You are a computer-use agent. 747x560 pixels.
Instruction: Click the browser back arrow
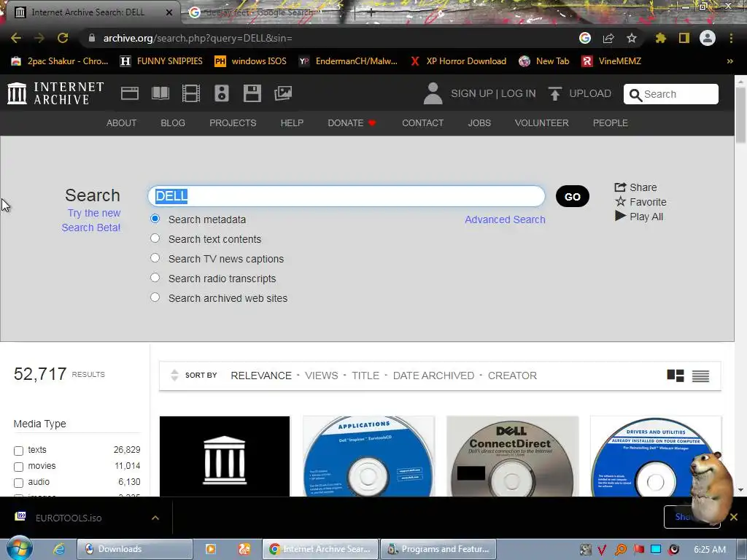[16, 38]
